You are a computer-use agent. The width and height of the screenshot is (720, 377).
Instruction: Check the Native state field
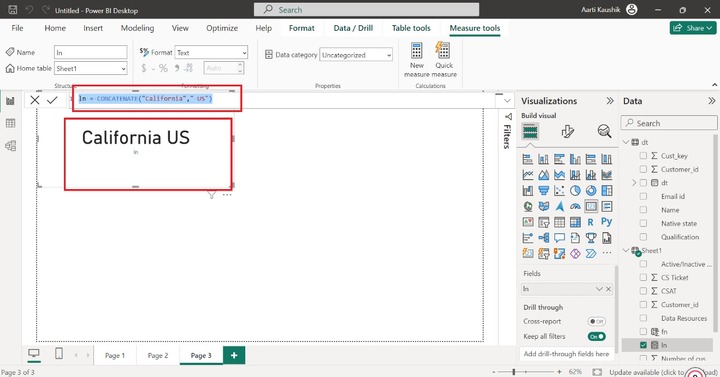click(x=643, y=223)
